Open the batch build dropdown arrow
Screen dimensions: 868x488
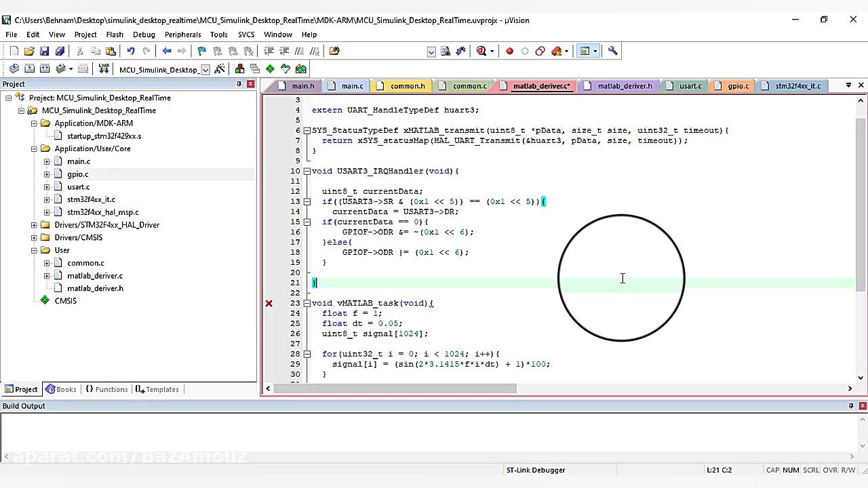(x=69, y=68)
